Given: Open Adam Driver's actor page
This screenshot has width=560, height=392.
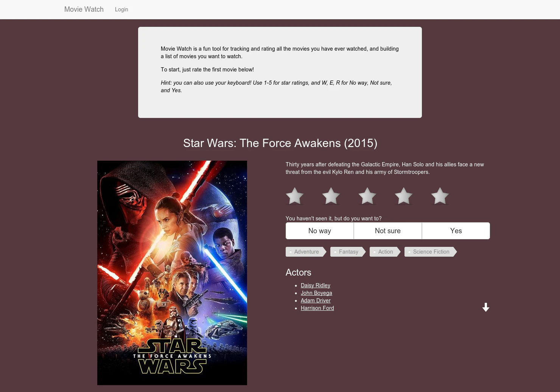Looking at the screenshot, I should tap(316, 301).
